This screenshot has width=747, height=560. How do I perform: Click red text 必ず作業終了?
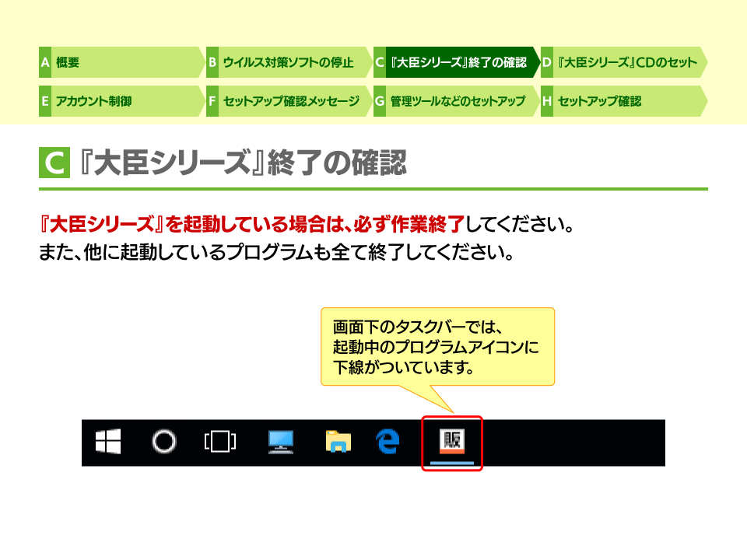pyautogui.click(x=409, y=224)
